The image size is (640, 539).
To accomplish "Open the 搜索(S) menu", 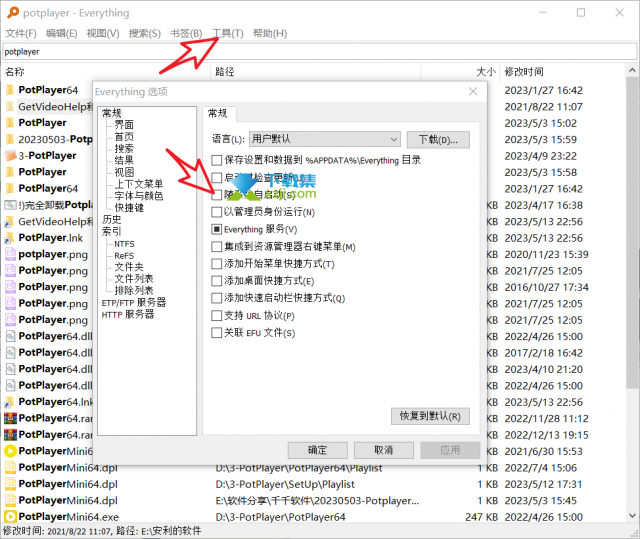I will coord(144,33).
